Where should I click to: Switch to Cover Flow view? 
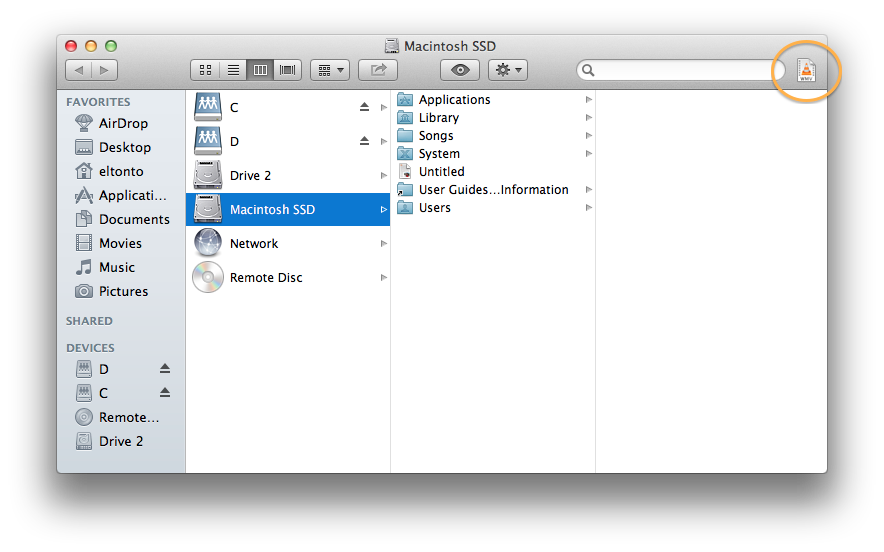click(288, 70)
